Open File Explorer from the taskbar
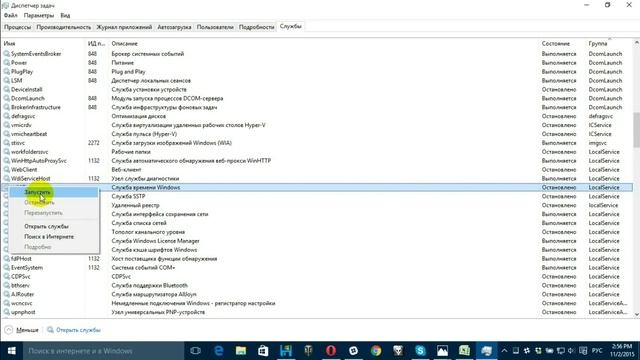Image resolution: width=640 pixels, height=360 pixels. point(241,351)
